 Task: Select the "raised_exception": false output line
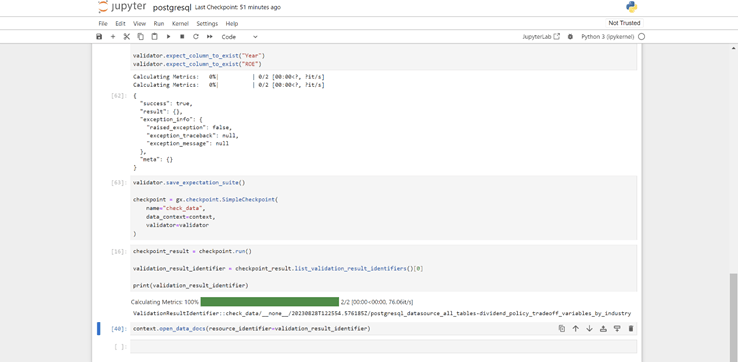click(189, 127)
